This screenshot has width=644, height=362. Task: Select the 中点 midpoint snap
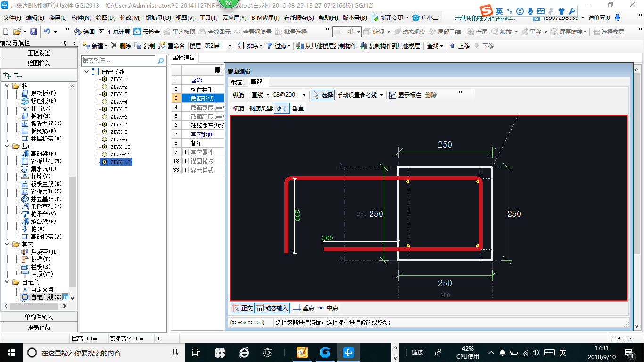[x=328, y=308]
